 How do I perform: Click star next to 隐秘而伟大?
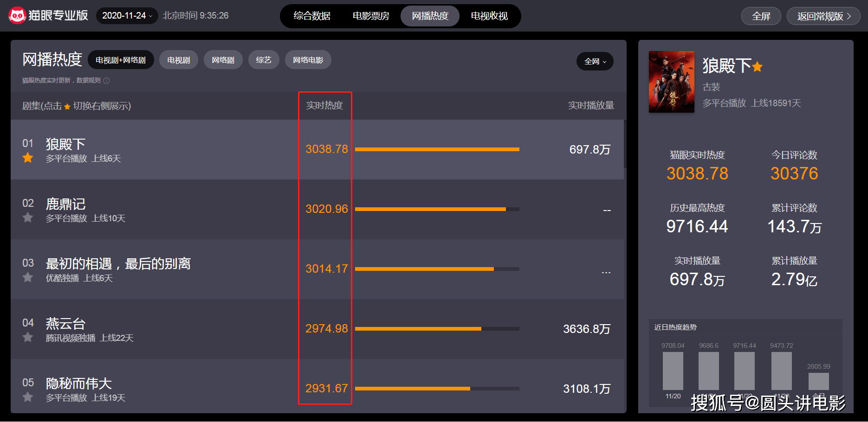28,397
